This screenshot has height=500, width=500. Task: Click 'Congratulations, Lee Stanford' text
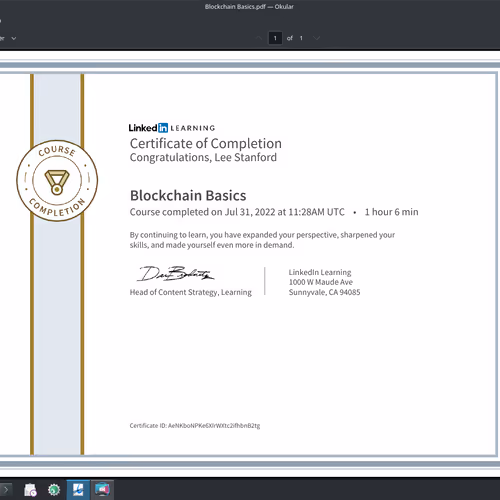pos(203,157)
